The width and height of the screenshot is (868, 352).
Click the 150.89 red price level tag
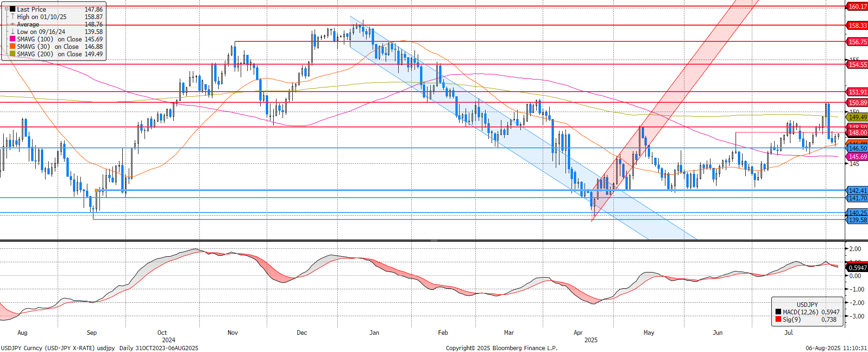tap(857, 103)
